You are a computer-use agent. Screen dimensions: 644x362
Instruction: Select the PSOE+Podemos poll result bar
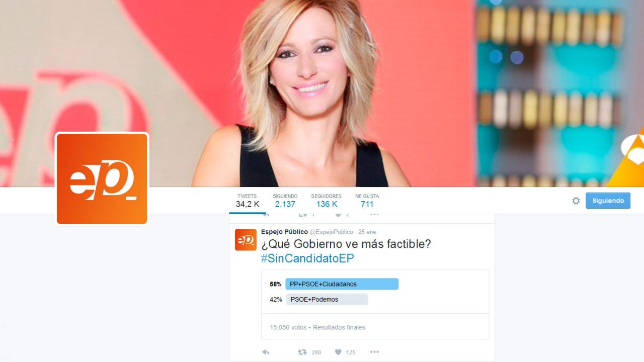tap(327, 299)
